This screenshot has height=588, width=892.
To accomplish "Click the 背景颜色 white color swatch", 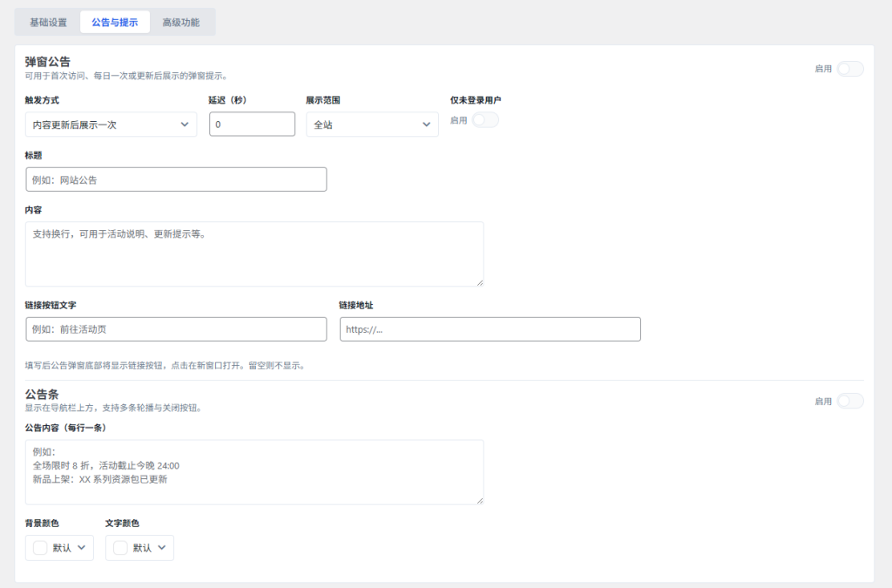I will pos(40,548).
